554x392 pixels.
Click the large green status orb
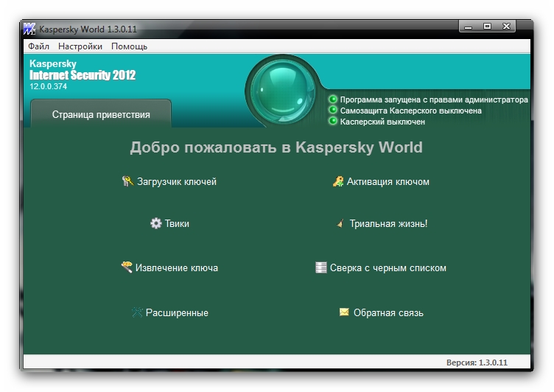(282, 90)
